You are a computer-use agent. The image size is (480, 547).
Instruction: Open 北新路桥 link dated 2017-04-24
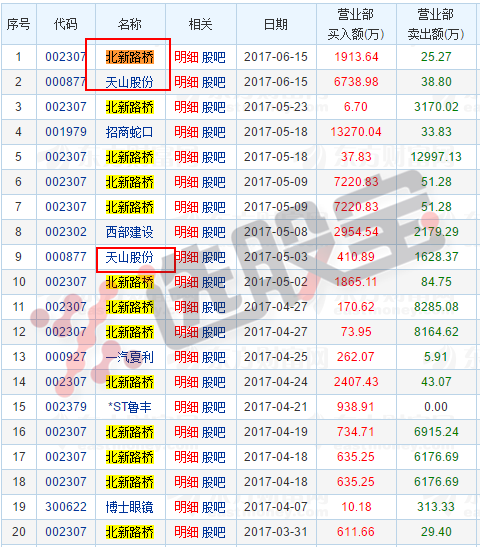[x=129, y=382]
